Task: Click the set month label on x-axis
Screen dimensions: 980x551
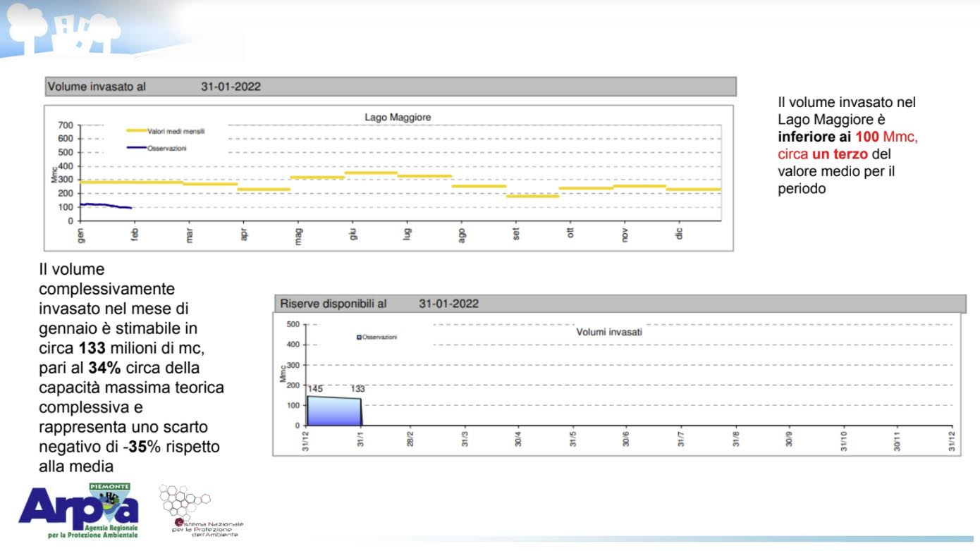Action: [516, 234]
